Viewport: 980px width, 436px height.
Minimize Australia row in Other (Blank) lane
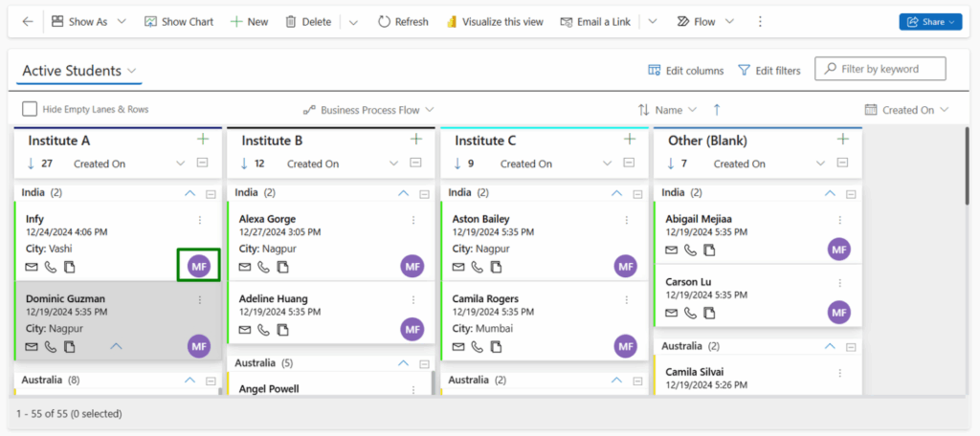pyautogui.click(x=851, y=347)
